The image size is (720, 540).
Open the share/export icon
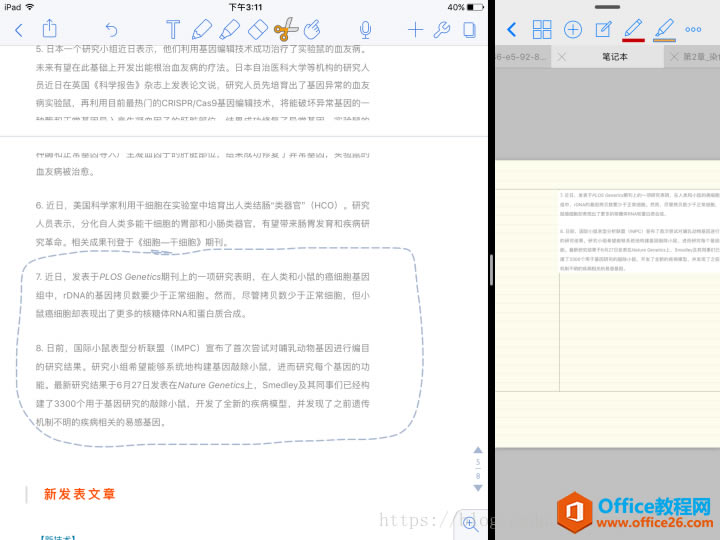pyautogui.click(x=50, y=28)
